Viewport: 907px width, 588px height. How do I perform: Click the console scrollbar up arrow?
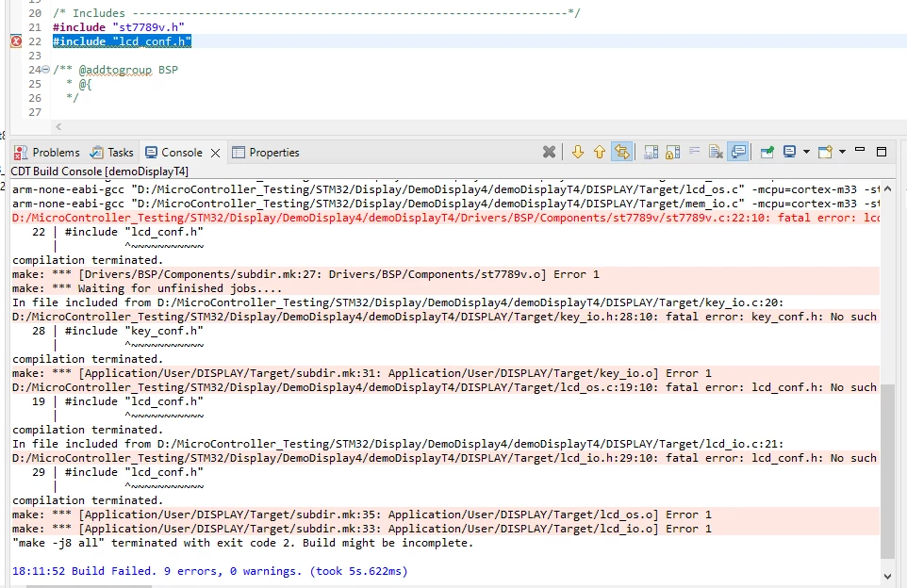pyautogui.click(x=887, y=188)
